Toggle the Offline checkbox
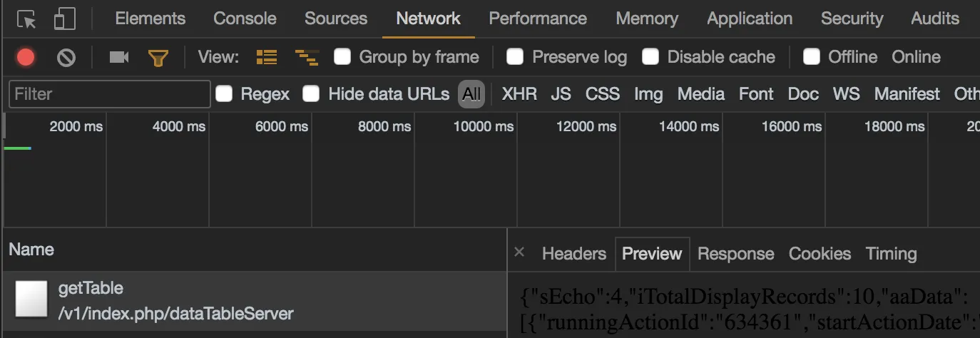The image size is (980, 338). tap(812, 57)
